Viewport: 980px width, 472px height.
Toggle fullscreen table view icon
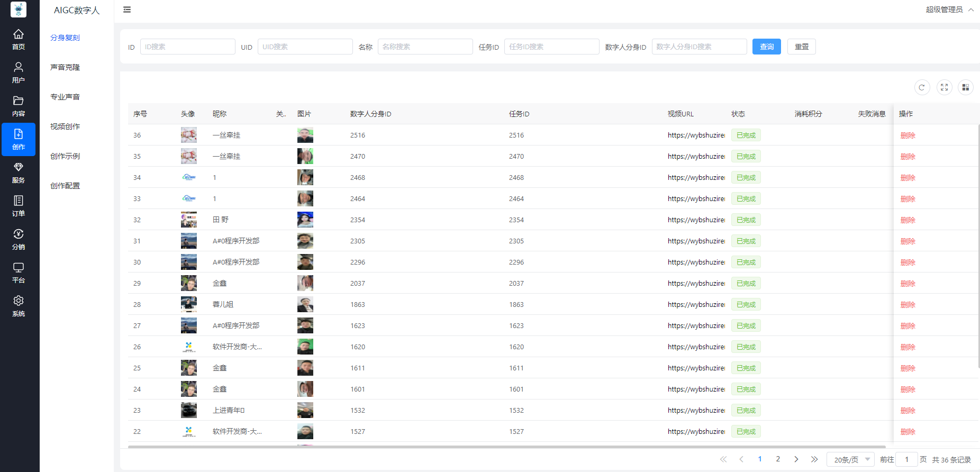(x=944, y=87)
